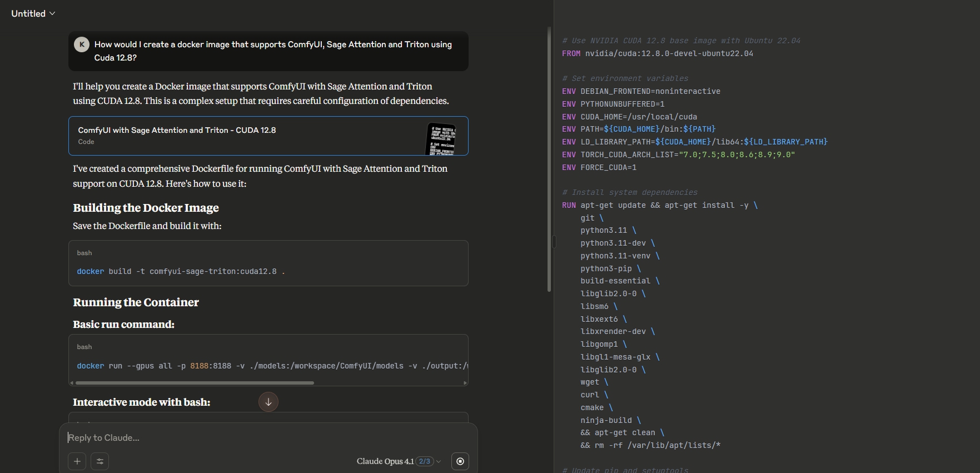Open the ComfyUI Sage Attention artifact card
980x473 pixels.
(268, 136)
